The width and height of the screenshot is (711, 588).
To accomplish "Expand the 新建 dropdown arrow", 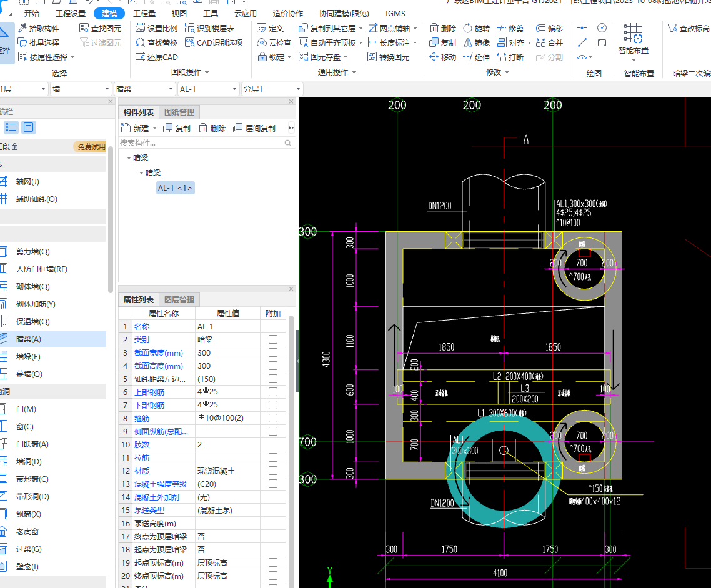I will 154,128.
